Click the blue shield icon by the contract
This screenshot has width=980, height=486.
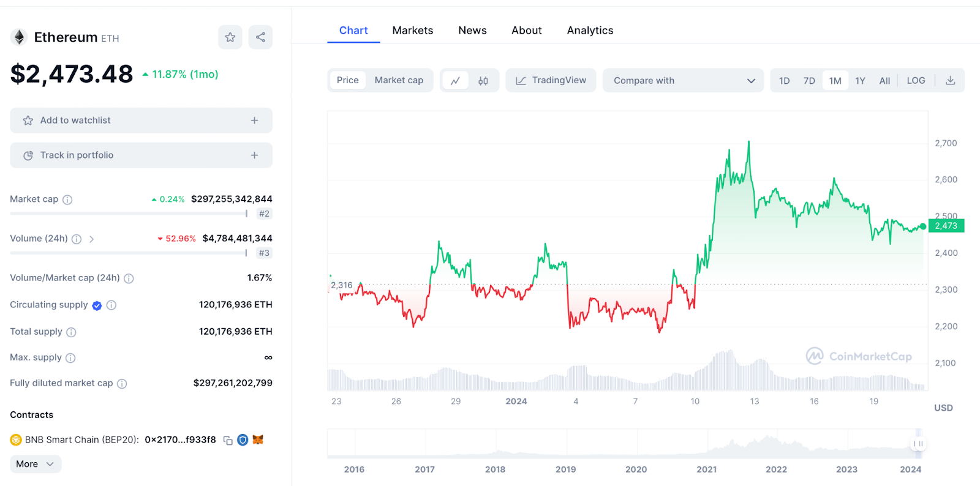(243, 440)
